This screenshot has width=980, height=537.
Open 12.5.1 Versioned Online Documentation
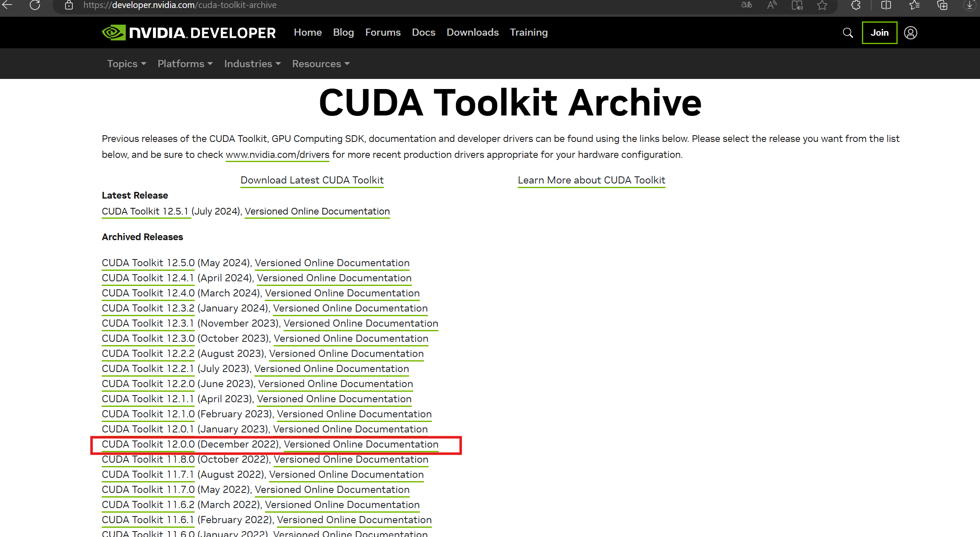(317, 211)
